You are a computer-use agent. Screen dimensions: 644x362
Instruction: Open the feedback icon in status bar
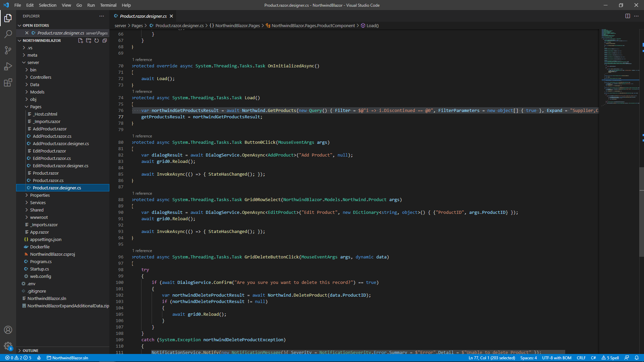tap(627, 358)
